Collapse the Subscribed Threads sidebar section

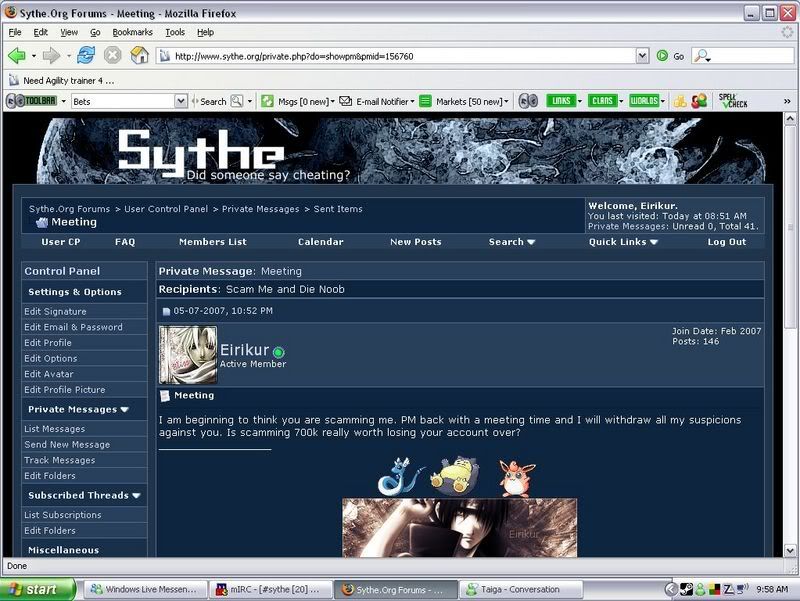136,495
